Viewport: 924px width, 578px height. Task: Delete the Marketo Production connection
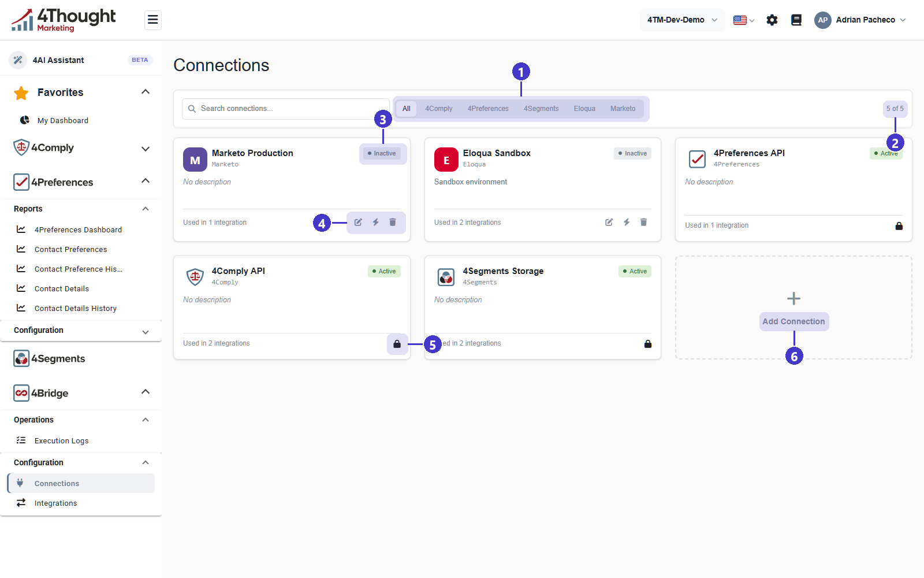(x=393, y=223)
